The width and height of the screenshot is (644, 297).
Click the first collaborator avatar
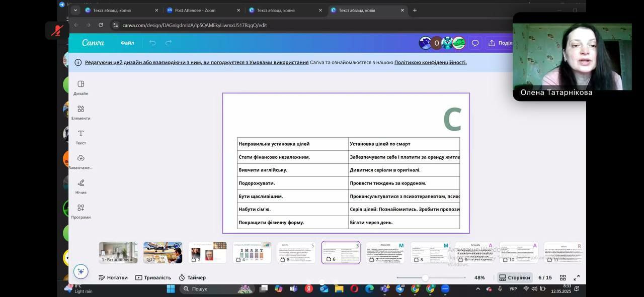(x=425, y=43)
